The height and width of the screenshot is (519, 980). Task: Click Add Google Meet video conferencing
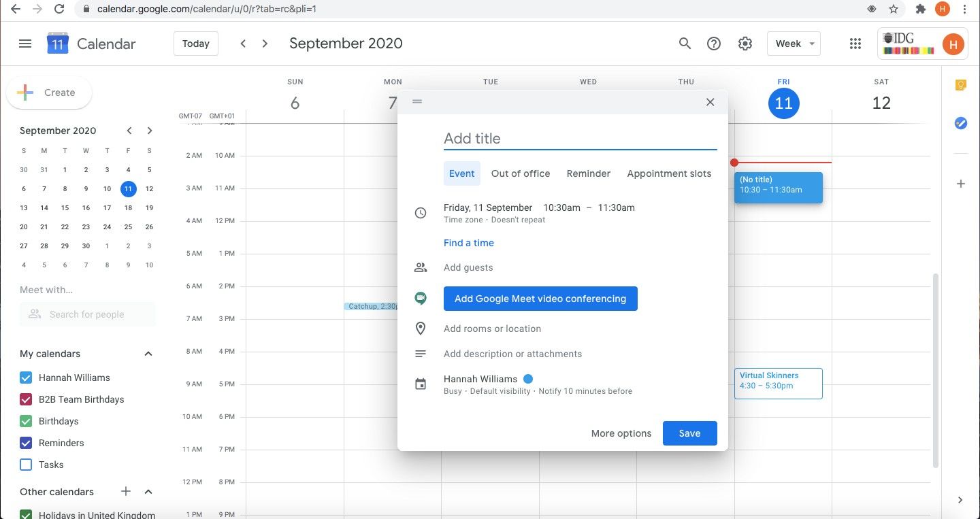(540, 299)
